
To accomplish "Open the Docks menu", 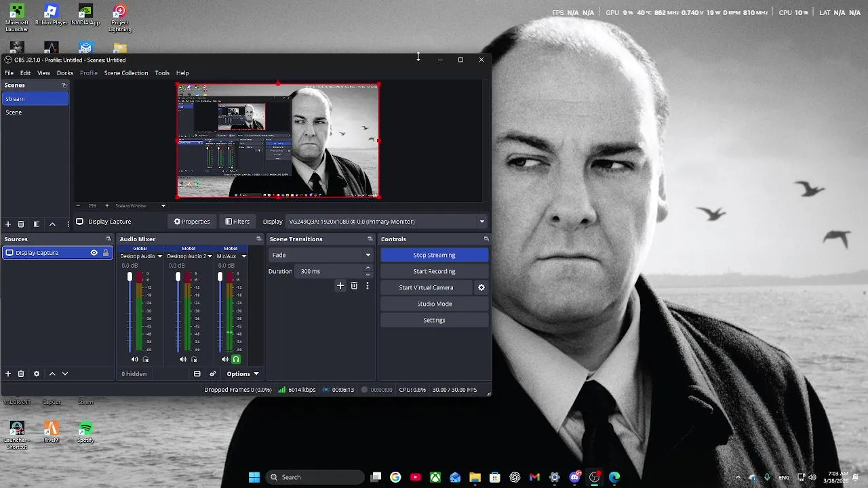I will point(65,73).
